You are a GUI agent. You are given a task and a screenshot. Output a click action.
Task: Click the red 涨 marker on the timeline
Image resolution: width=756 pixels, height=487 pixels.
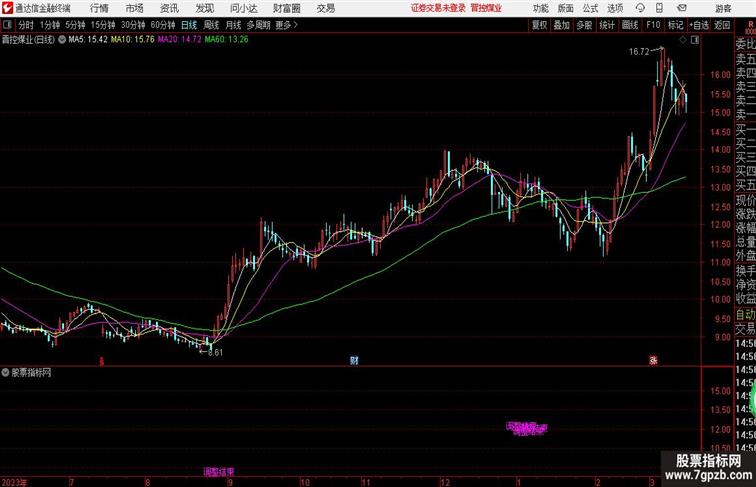point(653,360)
